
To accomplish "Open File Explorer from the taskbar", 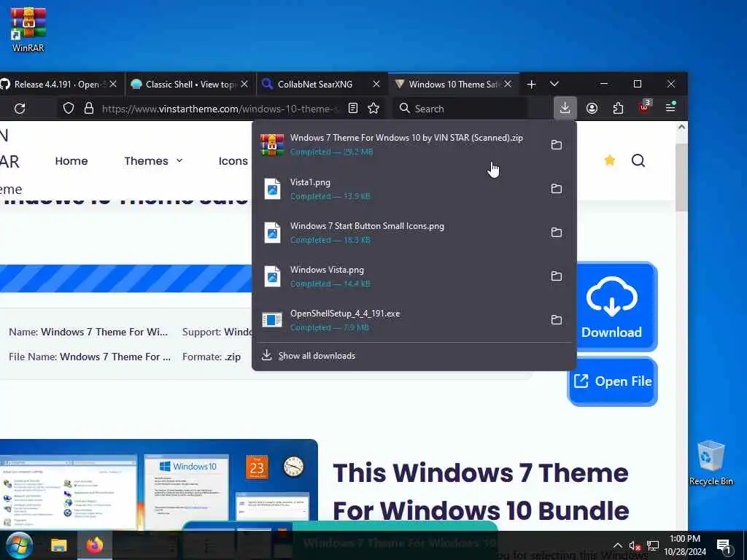I will [x=58, y=545].
